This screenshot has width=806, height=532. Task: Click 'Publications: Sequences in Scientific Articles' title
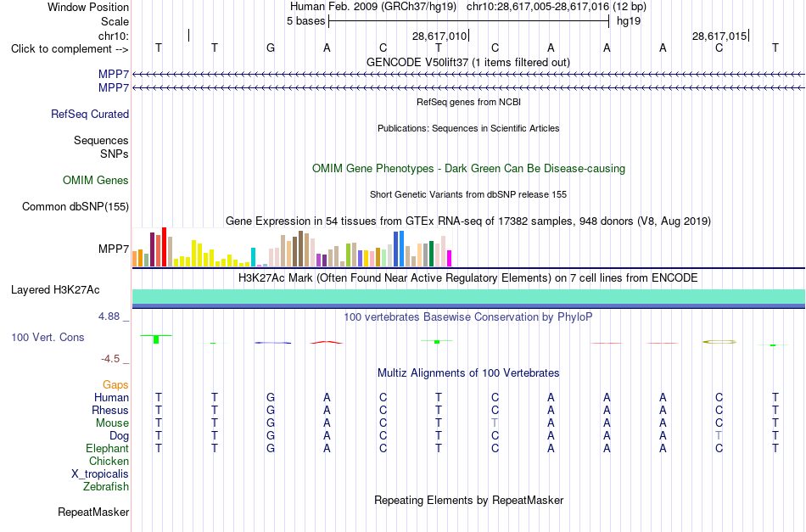468,128
